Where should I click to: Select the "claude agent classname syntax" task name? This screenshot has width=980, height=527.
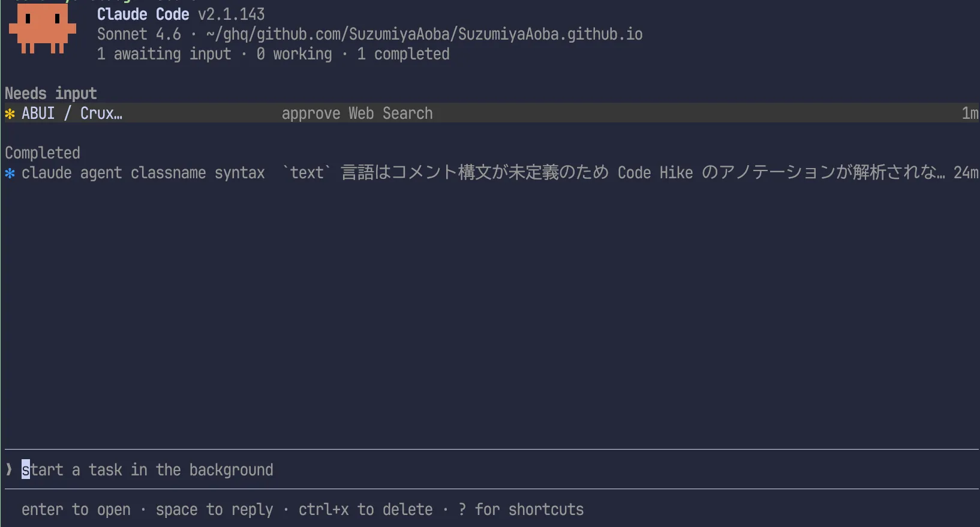tap(143, 173)
